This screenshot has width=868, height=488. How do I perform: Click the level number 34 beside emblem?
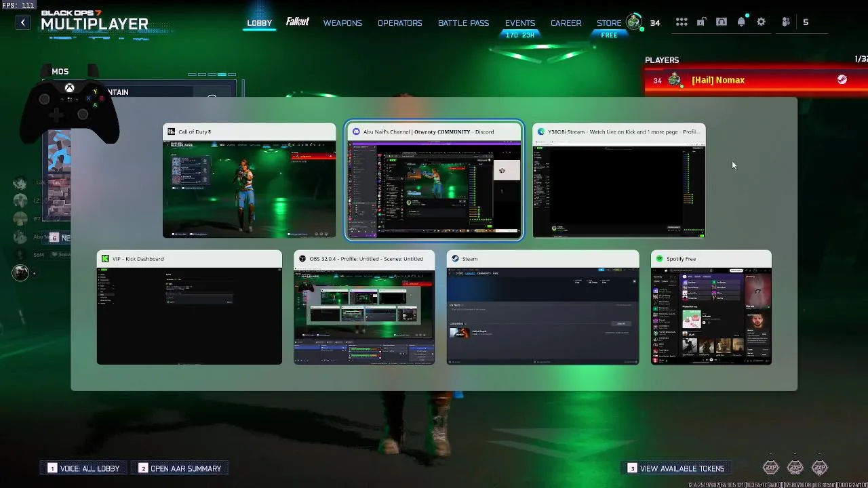[655, 22]
